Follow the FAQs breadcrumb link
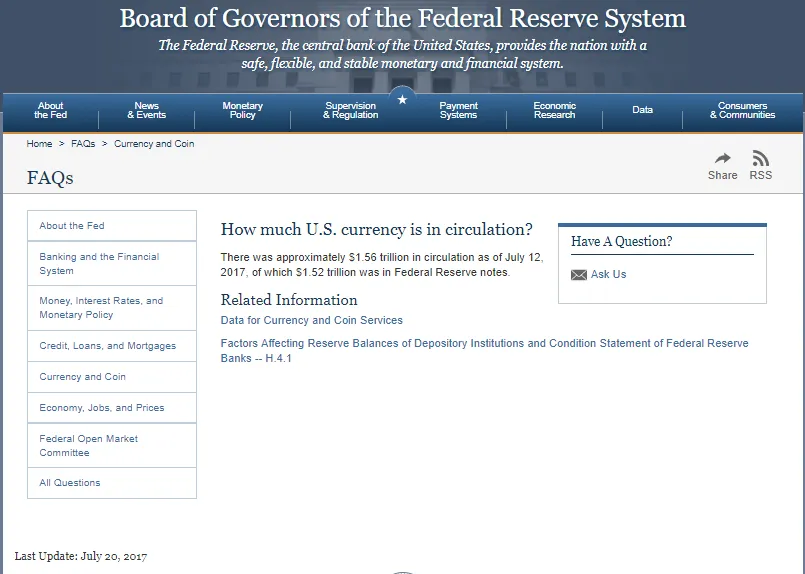The width and height of the screenshot is (805, 574). coord(83,144)
